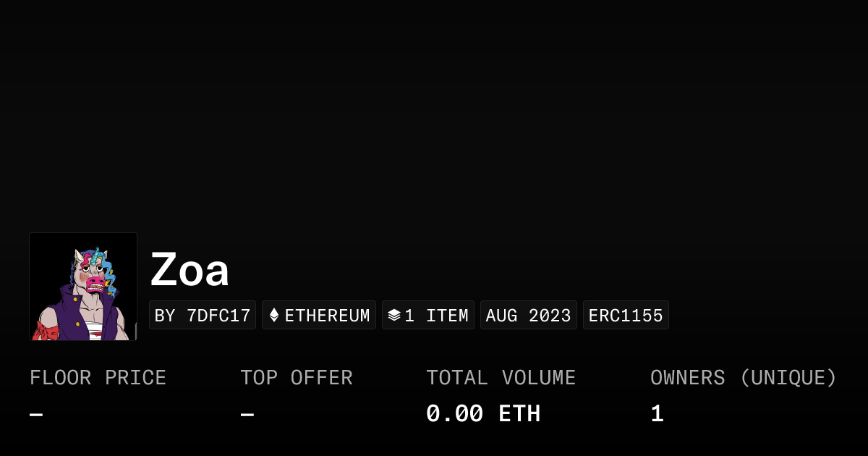Click the empty dark banner above Zoa
The image size is (868, 456).
[434, 116]
